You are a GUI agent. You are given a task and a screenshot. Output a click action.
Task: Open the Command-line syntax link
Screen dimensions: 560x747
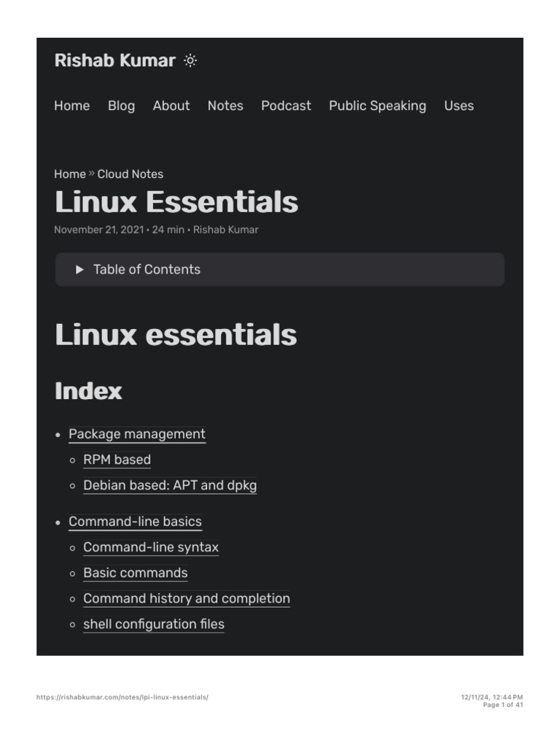151,547
